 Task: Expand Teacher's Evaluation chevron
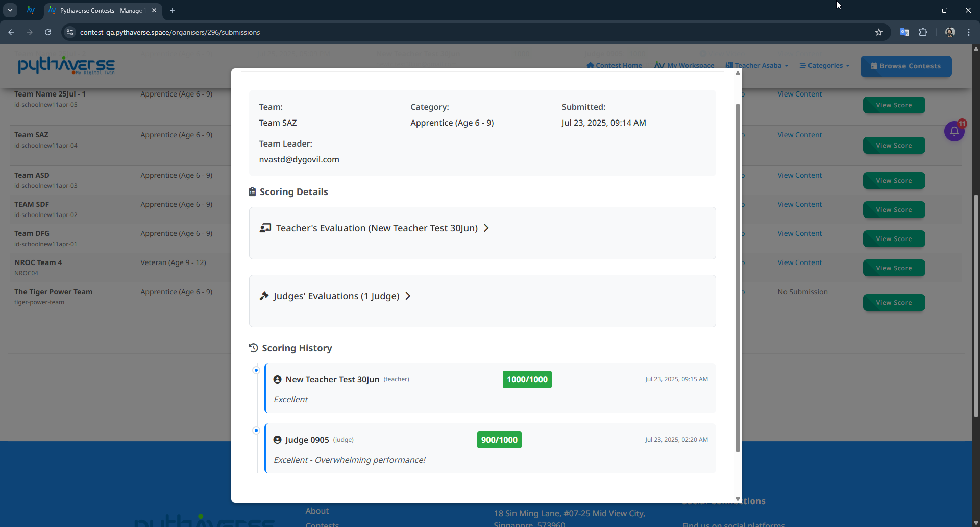(x=486, y=228)
